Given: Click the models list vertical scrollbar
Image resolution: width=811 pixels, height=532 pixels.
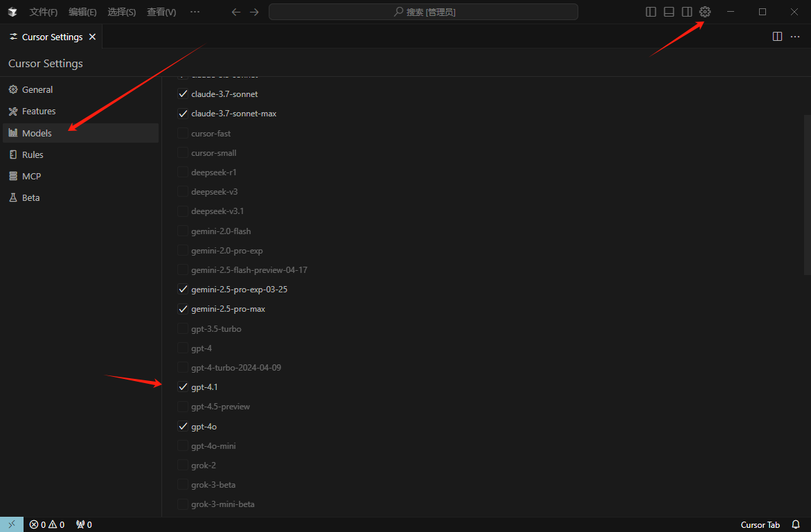Looking at the screenshot, I should coord(808,194).
